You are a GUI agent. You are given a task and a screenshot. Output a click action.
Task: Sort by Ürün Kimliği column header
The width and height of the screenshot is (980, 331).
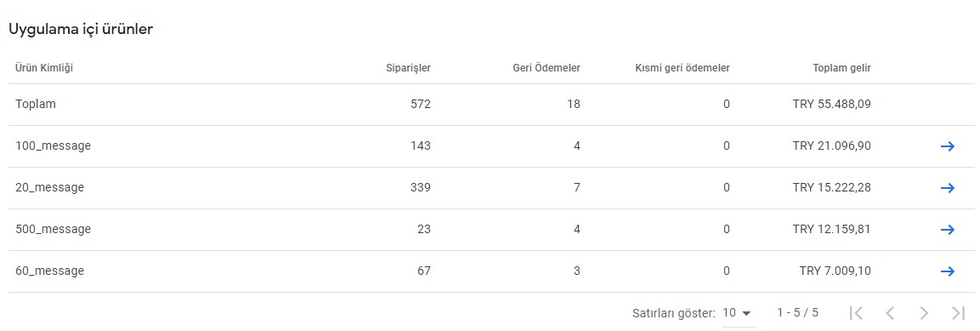(x=43, y=67)
